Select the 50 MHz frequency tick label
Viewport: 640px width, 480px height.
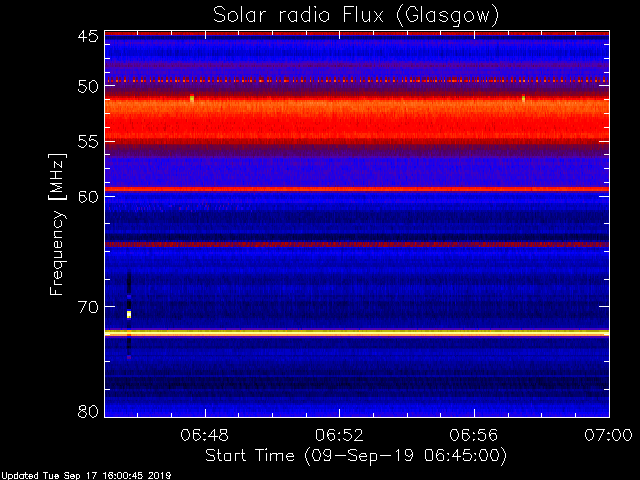88,87
